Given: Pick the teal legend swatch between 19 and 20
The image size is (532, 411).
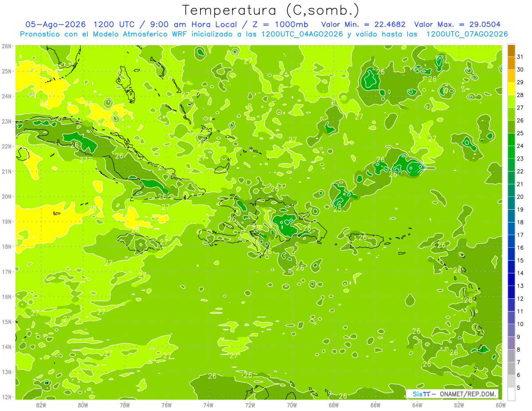Looking at the screenshot, I should pos(511,203).
